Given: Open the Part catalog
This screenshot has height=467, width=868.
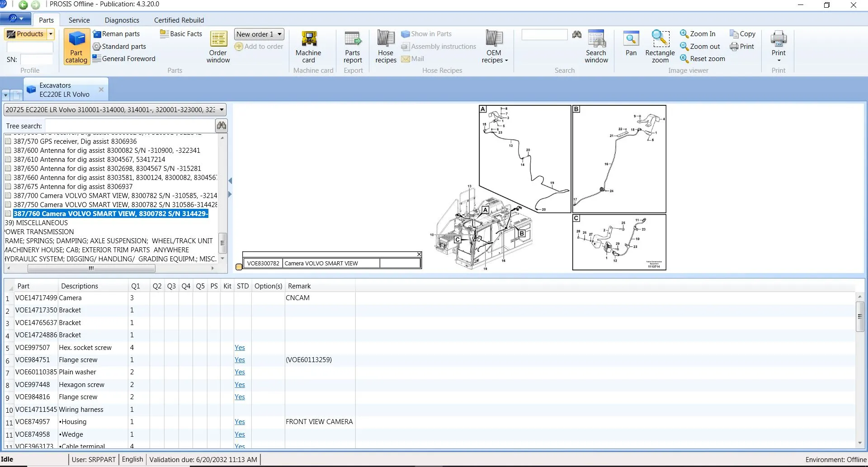Looking at the screenshot, I should click(x=76, y=47).
